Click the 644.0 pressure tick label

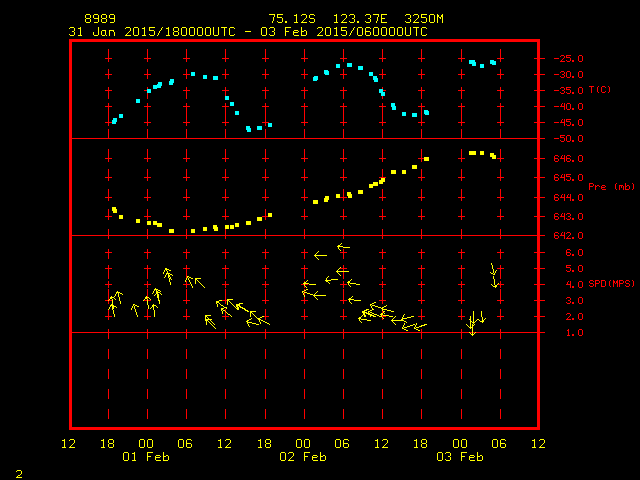pos(569,198)
